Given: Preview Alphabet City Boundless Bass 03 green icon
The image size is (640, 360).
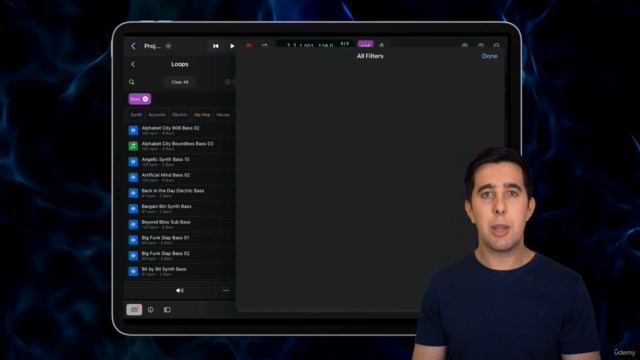Looking at the screenshot, I should 133,146.
